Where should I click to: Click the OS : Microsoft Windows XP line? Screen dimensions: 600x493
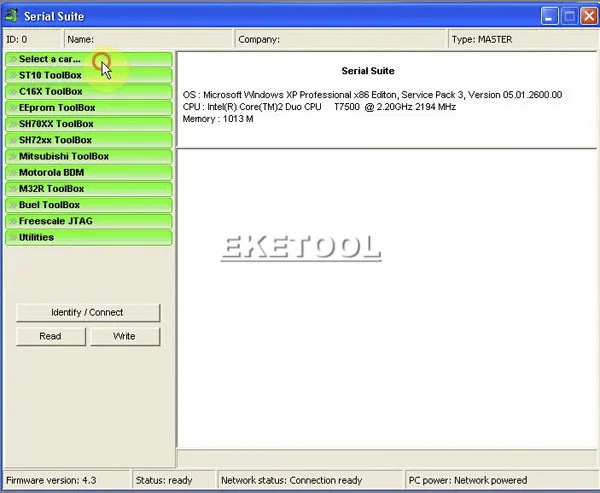(x=372, y=95)
